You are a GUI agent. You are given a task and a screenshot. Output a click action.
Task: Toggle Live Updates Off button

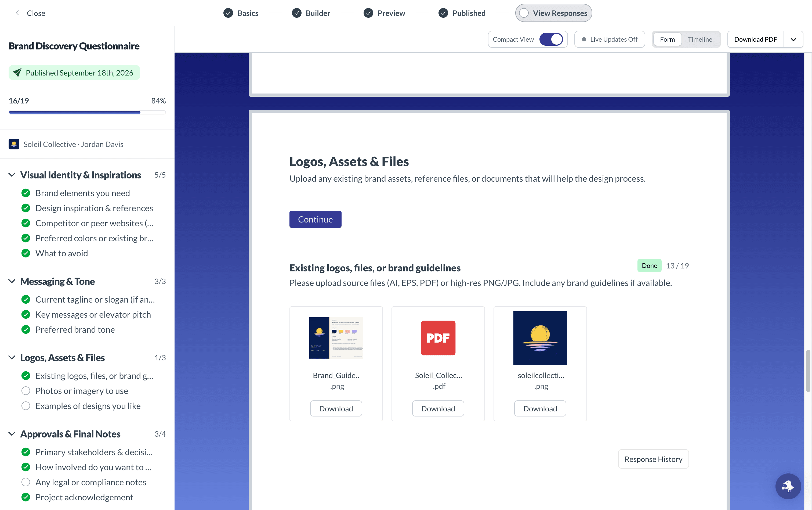click(610, 39)
